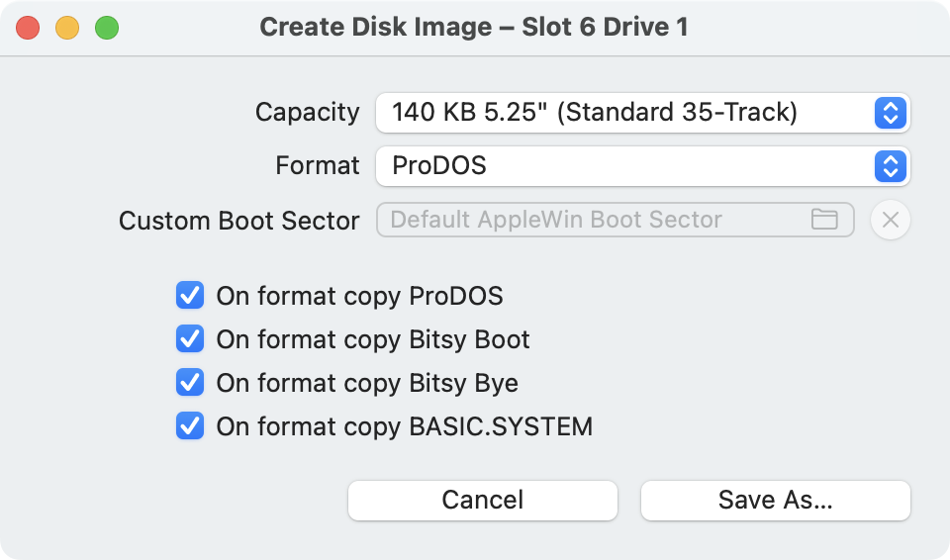Uncheck On format copy ProDOS
Image resolution: width=950 pixels, height=560 pixels.
(x=190, y=295)
